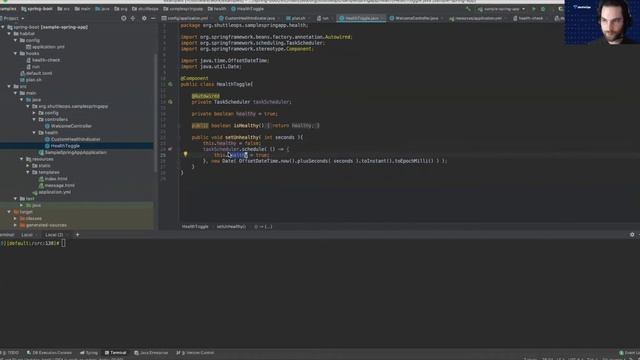This screenshot has height=360, width=640.
Task: Select default.toml file in tree
Action: coord(36,73)
